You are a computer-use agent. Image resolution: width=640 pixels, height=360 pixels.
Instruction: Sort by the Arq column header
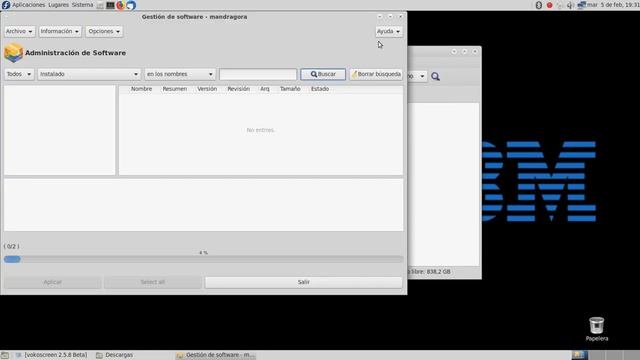(x=264, y=89)
